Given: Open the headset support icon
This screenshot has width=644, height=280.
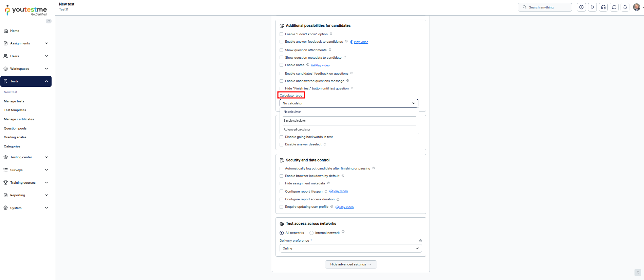Looking at the screenshot, I should tap(603, 7).
